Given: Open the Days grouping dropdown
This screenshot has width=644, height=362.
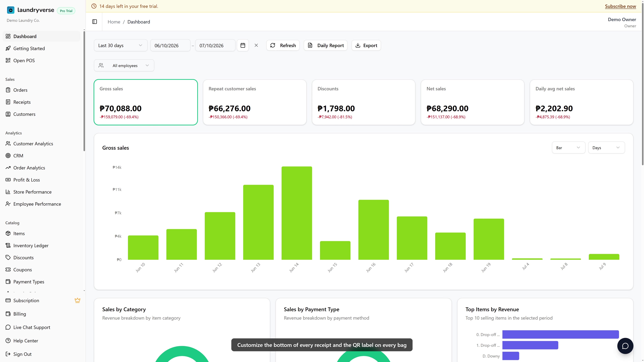Looking at the screenshot, I should tap(606, 148).
